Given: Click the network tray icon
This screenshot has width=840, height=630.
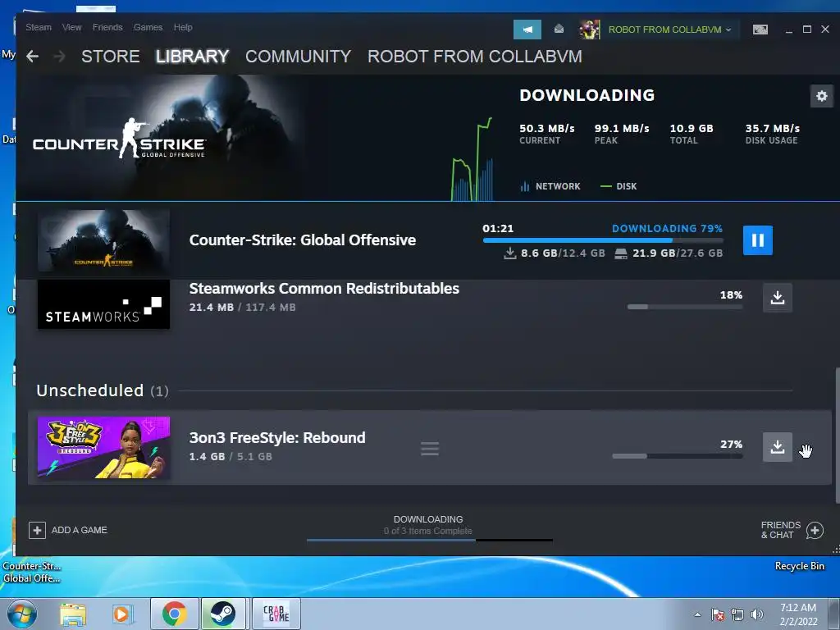Looking at the screenshot, I should (x=737, y=614).
